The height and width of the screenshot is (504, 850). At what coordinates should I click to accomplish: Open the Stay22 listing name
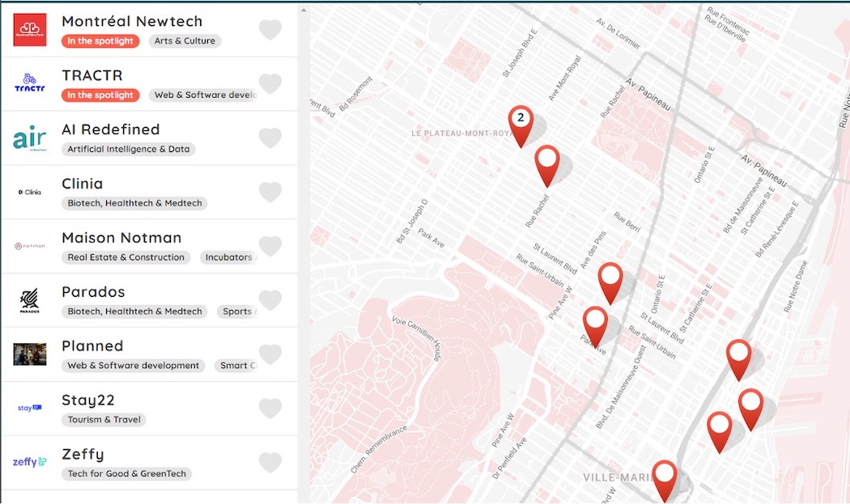point(88,400)
